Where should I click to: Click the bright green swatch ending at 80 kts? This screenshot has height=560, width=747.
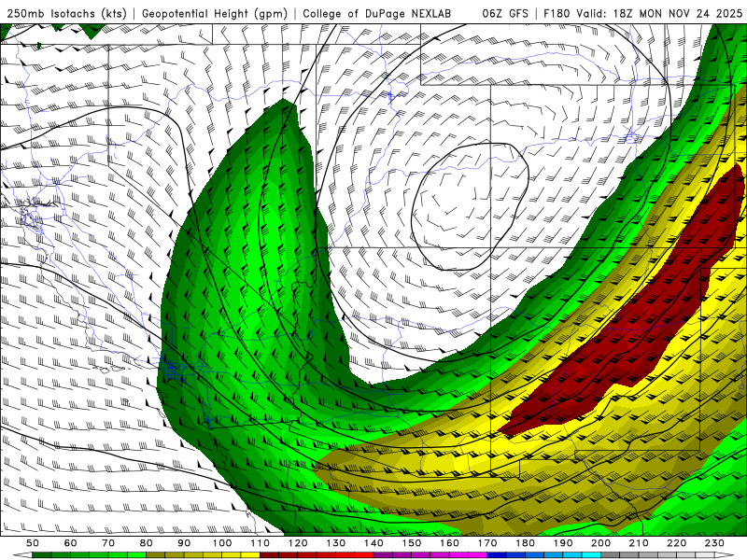pos(136,555)
